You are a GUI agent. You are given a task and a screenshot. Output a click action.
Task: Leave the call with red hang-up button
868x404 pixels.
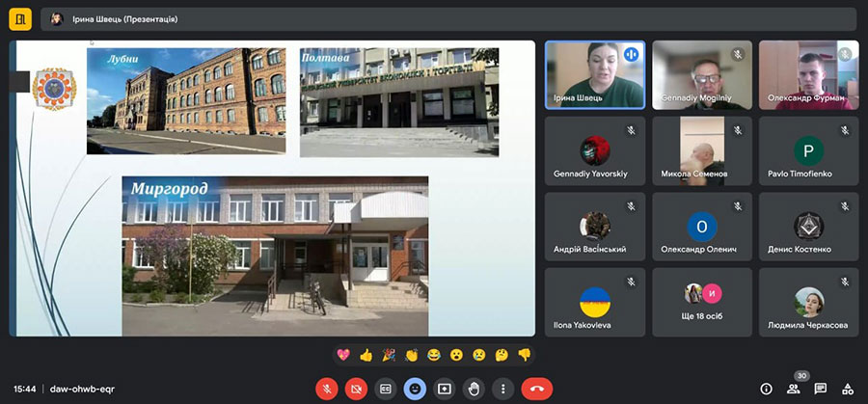(x=536, y=389)
